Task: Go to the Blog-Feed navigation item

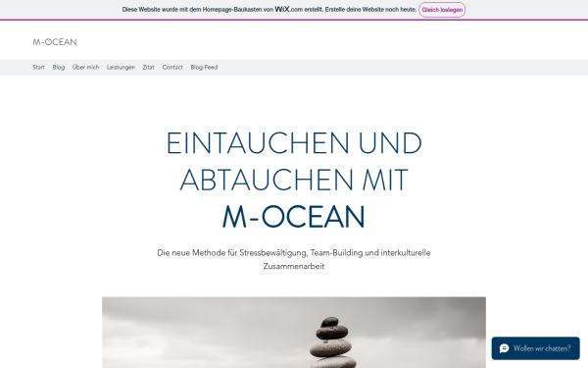Action: click(x=204, y=67)
